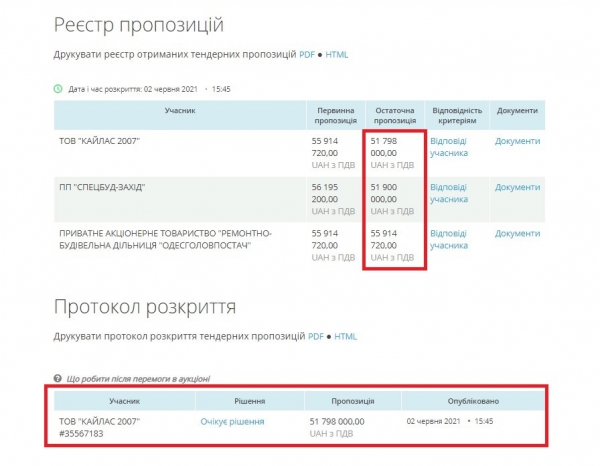Click the "Відповідність критеріям" column header
Screen dimensions: 600x466
[458, 115]
